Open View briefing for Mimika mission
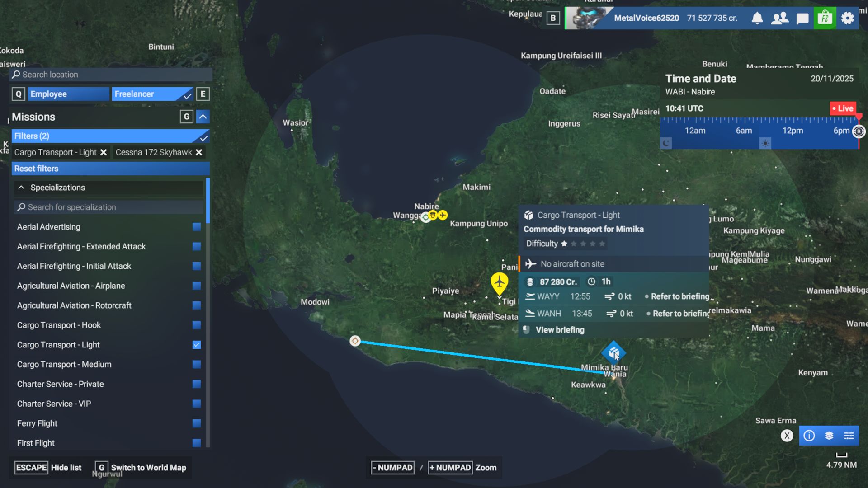Viewport: 868px width, 488px height. click(560, 330)
